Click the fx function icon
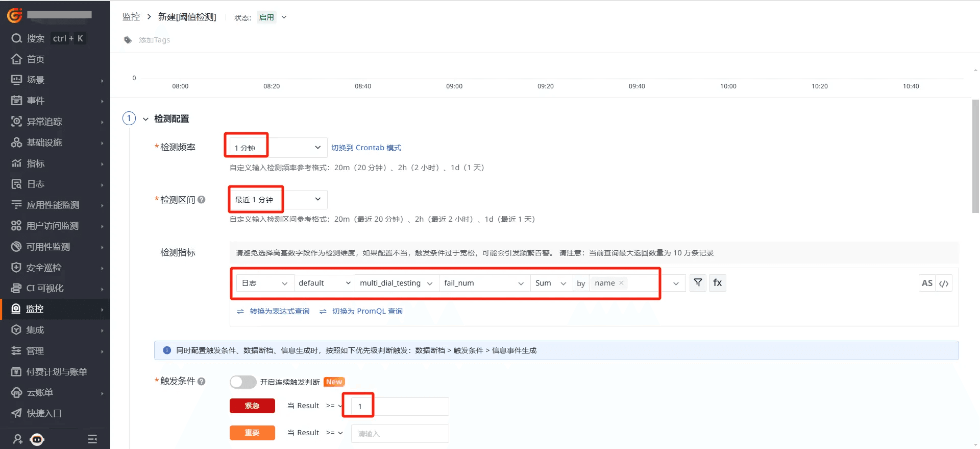This screenshot has height=449, width=980. coord(717,283)
